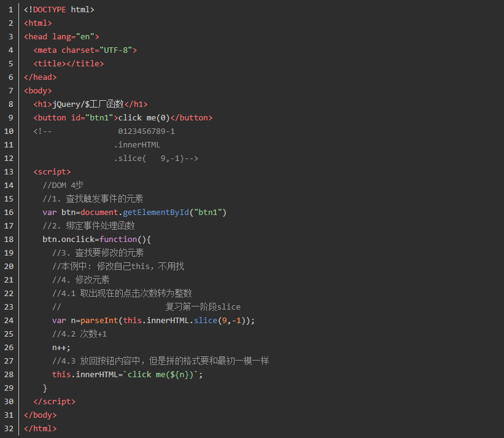Click the jQuery/$ h1 heading text
Screen dimensions: 504x438
(88, 104)
